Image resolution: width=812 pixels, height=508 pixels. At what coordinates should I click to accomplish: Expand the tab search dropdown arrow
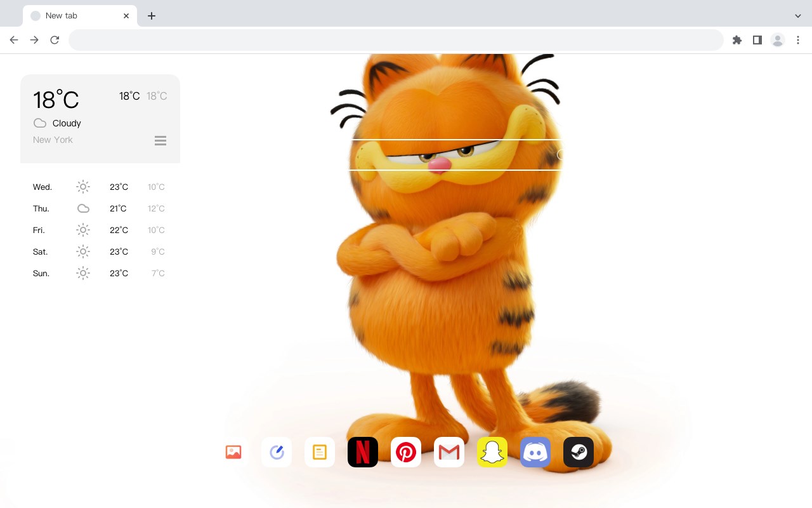coord(798,16)
